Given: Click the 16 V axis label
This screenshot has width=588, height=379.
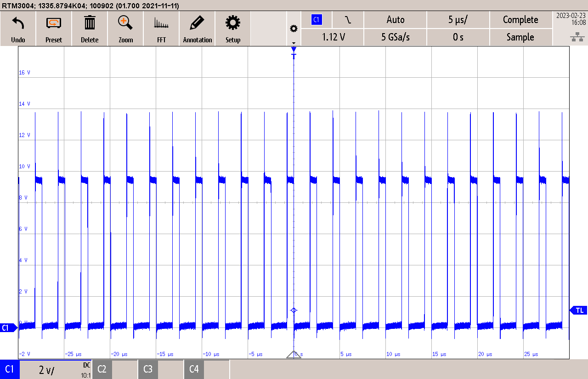Looking at the screenshot, I should click(x=25, y=73).
